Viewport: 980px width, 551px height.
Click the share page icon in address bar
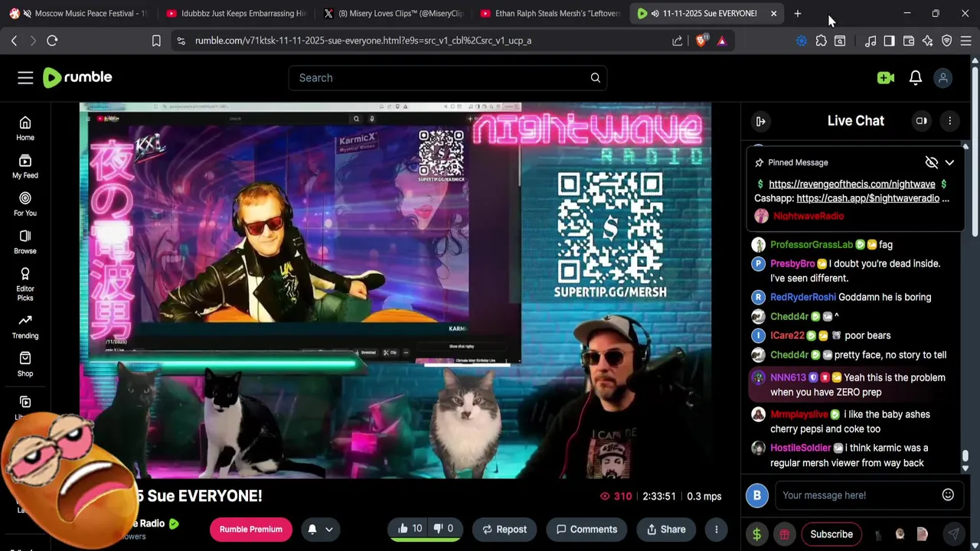678,41
